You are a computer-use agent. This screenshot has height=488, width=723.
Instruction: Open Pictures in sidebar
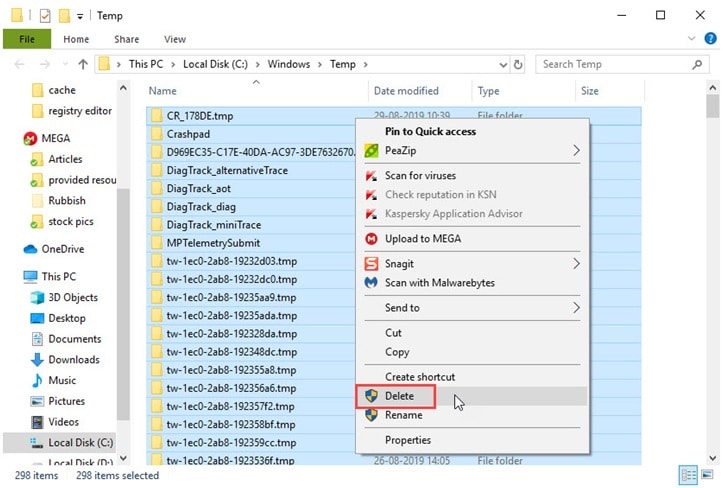(66, 401)
